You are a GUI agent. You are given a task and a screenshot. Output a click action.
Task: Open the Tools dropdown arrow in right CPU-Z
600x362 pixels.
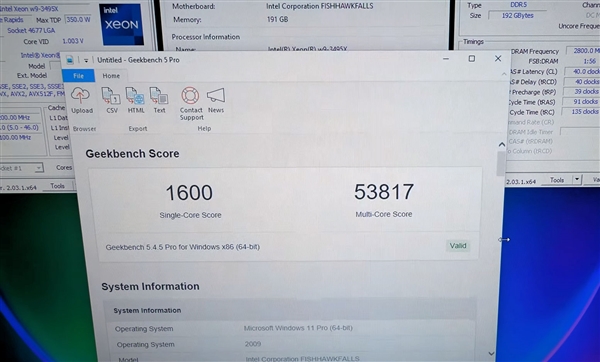click(x=577, y=179)
